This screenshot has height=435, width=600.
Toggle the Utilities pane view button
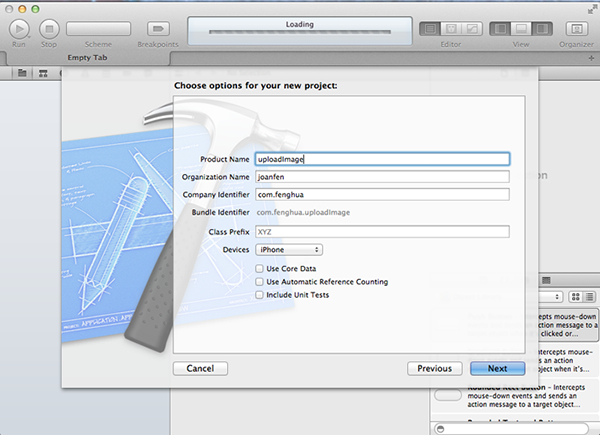542,29
